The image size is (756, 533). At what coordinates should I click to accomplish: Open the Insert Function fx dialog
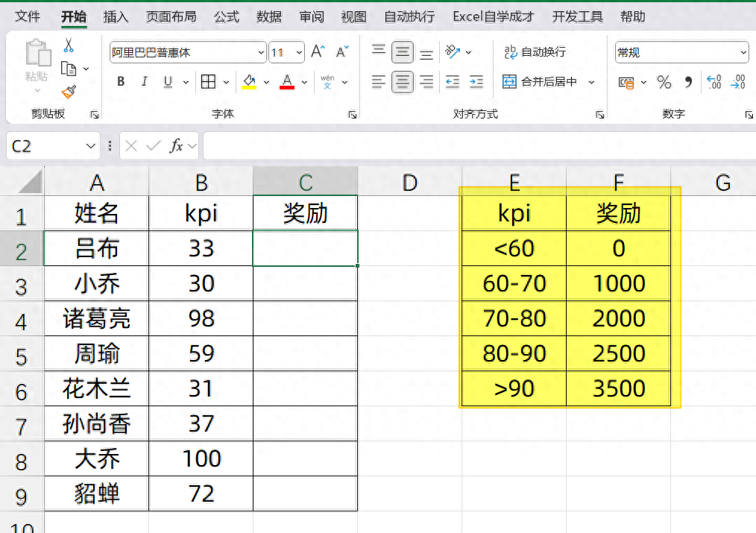pos(177,145)
